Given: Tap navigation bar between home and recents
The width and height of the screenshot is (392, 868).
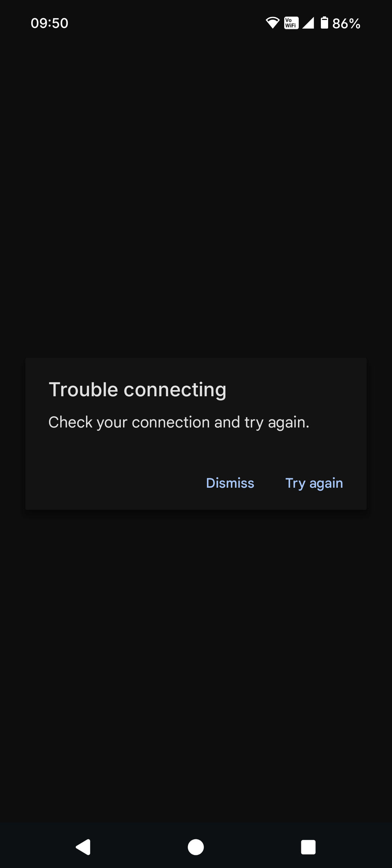Looking at the screenshot, I should point(252,847).
